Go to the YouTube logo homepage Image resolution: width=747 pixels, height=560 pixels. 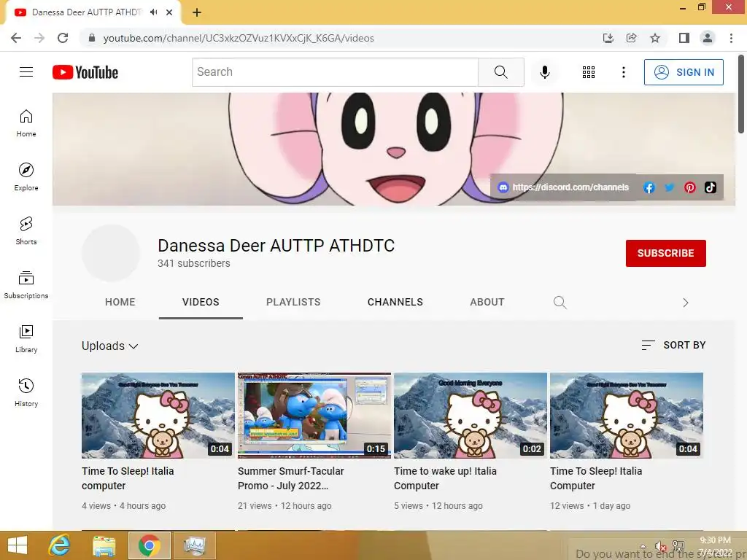click(x=85, y=72)
